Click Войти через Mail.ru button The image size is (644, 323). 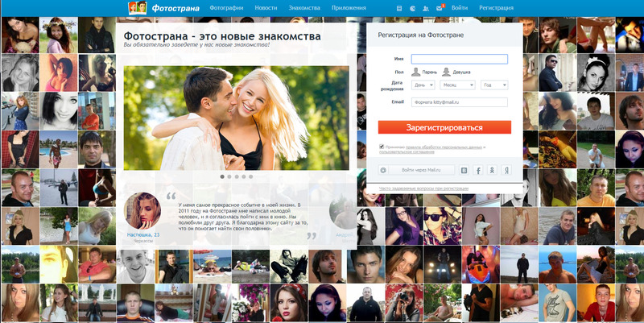click(416, 170)
